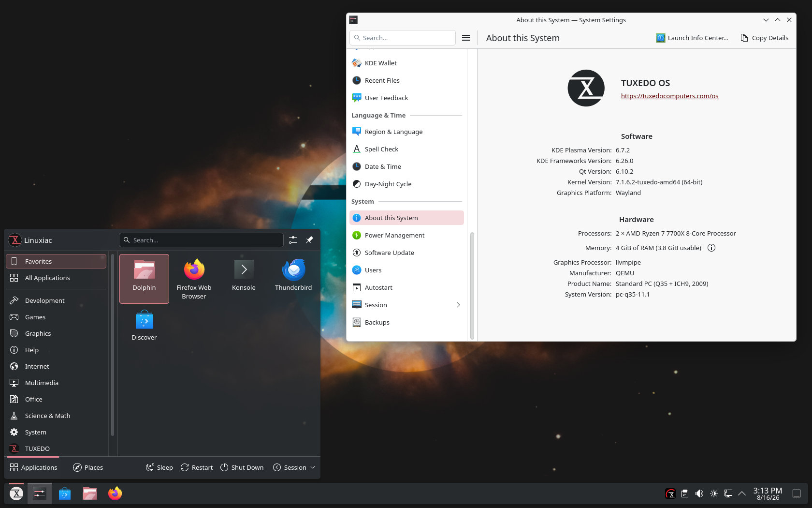Open Recent Files settings
This screenshot has width=812, height=508.
406,80
